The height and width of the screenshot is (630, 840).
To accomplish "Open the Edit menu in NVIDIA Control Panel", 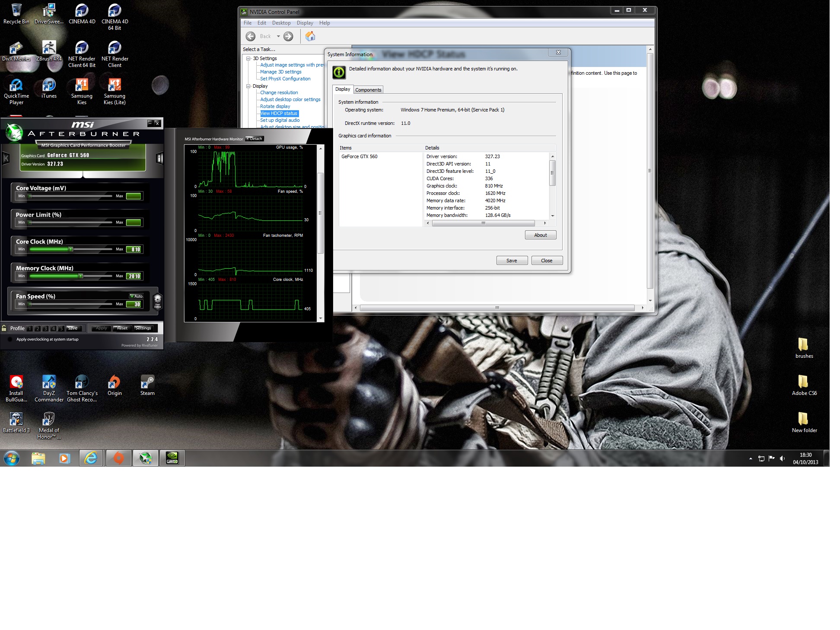I will click(x=262, y=23).
